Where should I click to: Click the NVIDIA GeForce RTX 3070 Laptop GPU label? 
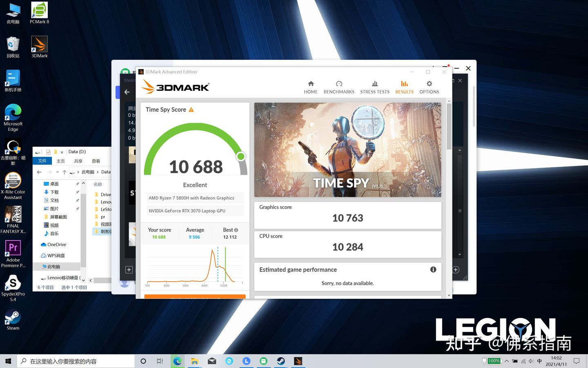[x=187, y=211]
